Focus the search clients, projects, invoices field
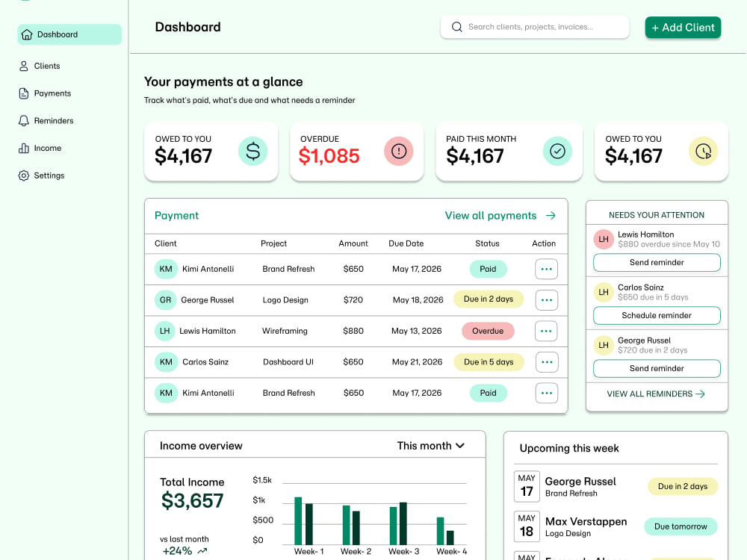The height and width of the screenshot is (560, 747). (535, 27)
